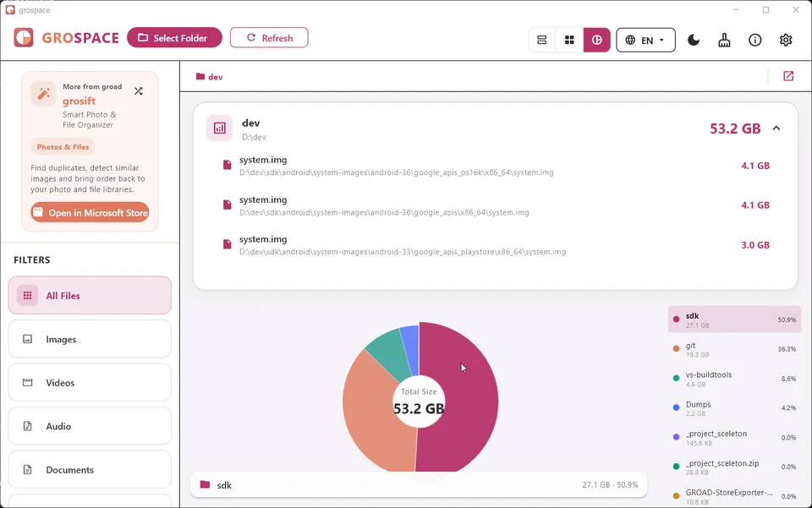Select the Documents filter

pos(91,469)
